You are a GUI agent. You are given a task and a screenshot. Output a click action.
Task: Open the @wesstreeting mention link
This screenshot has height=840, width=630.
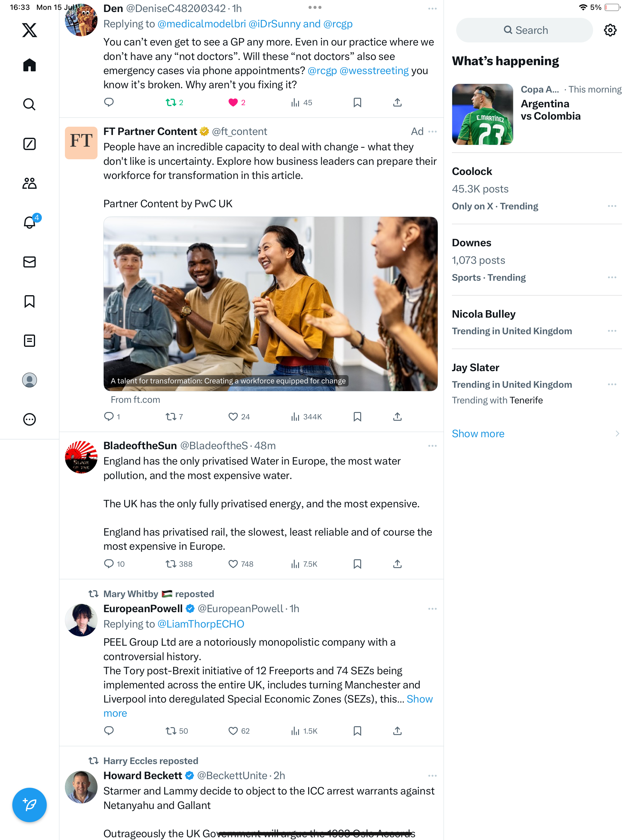(x=374, y=71)
